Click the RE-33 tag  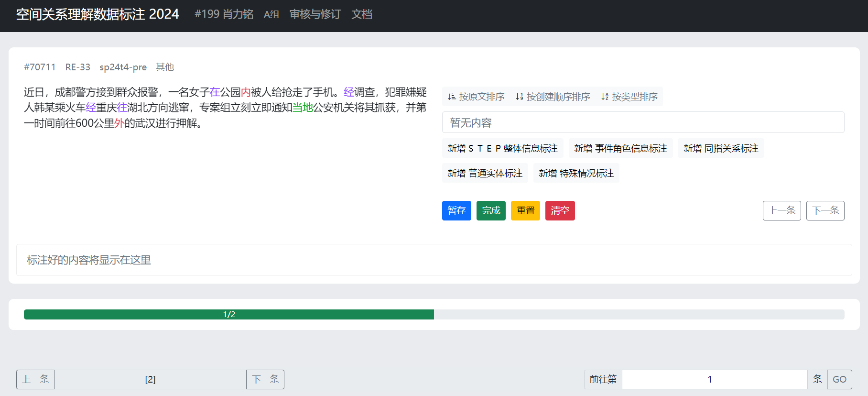pos(78,67)
